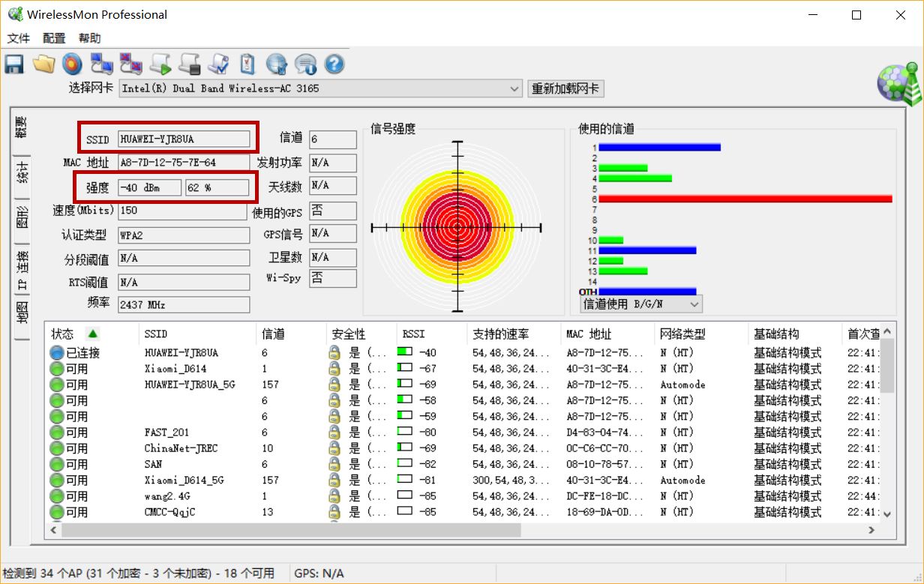924x584 pixels.
Task: Click the green status ball beside Xiaomi_D614
Action: pos(57,369)
